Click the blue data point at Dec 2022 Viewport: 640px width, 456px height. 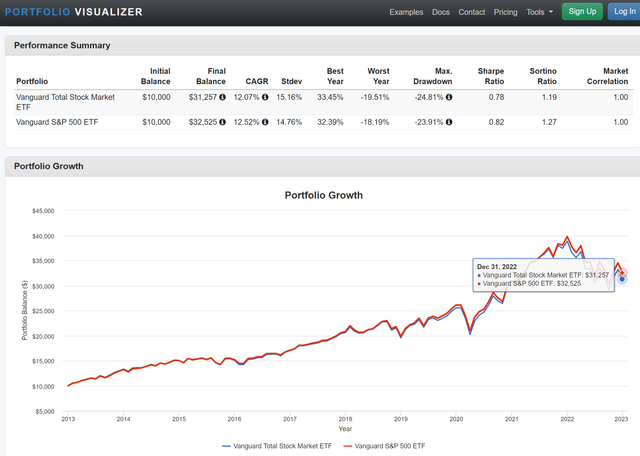point(622,279)
